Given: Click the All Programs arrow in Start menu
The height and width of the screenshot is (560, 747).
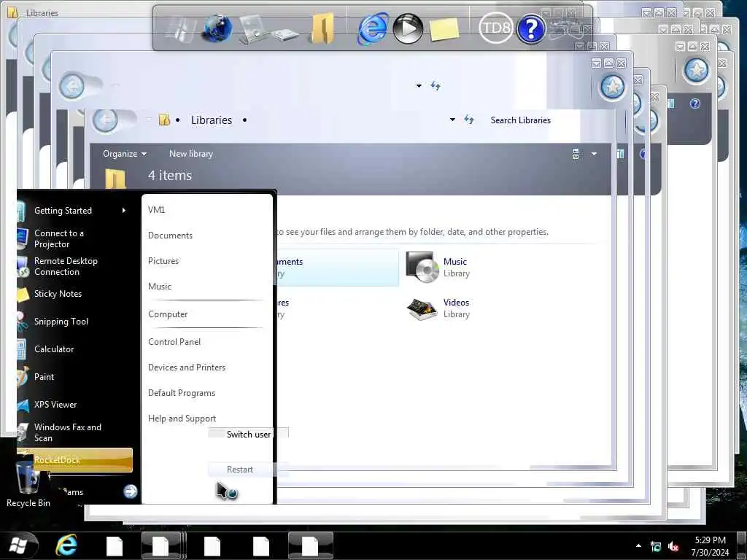Looking at the screenshot, I should coord(130,491).
